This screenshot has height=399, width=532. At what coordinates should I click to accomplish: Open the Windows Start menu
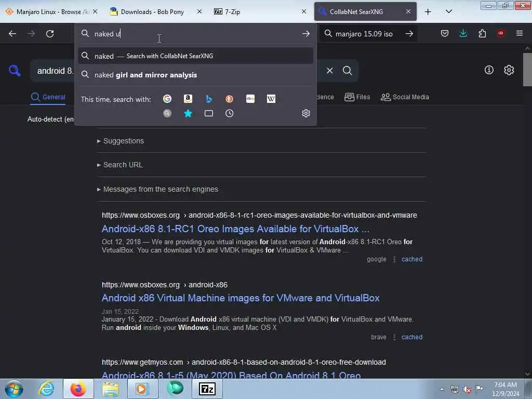[14, 389]
